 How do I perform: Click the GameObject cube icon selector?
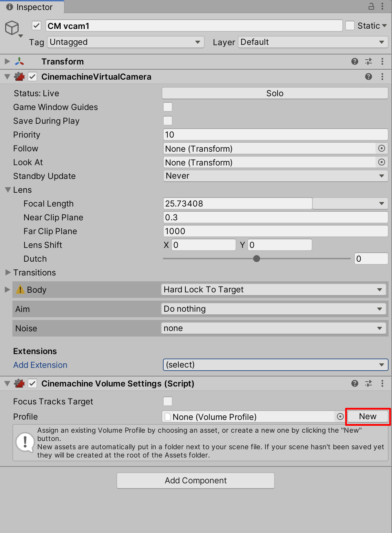14,29
